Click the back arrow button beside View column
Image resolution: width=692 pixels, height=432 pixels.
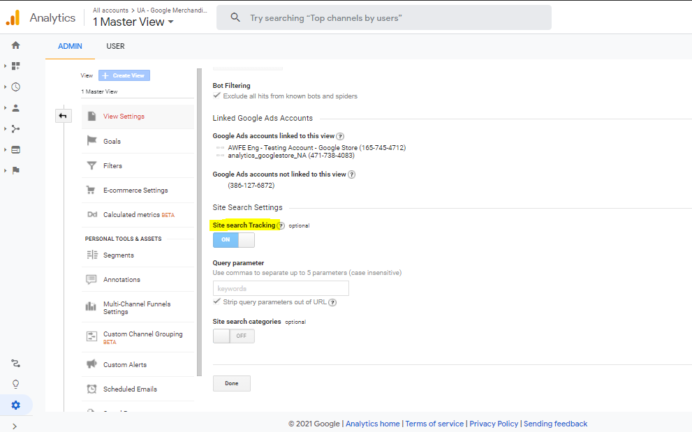pyautogui.click(x=63, y=116)
